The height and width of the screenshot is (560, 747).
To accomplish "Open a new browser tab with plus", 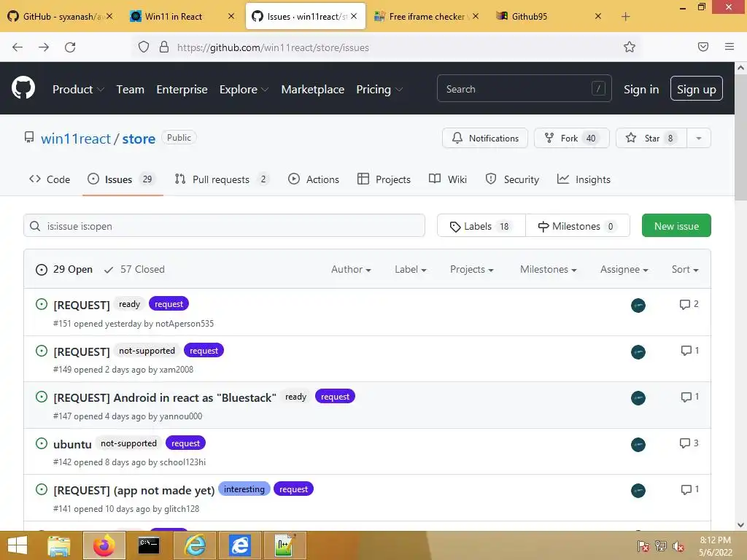I will click(x=625, y=17).
